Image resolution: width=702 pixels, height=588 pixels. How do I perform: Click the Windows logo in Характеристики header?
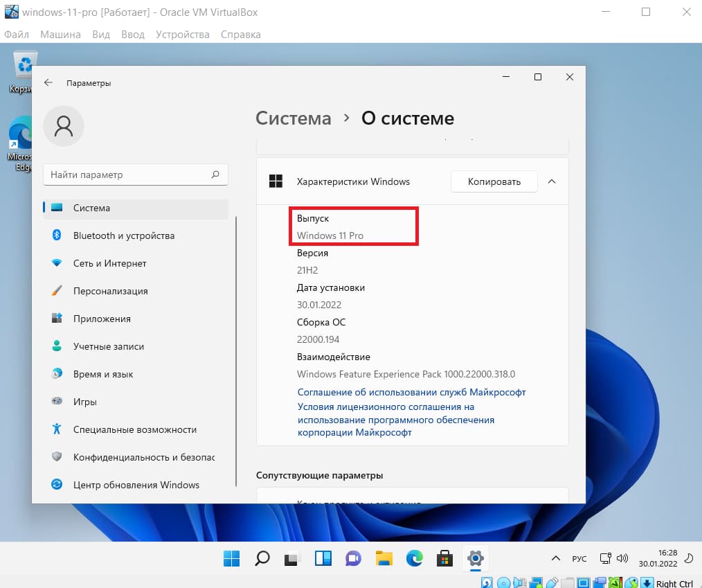(276, 181)
